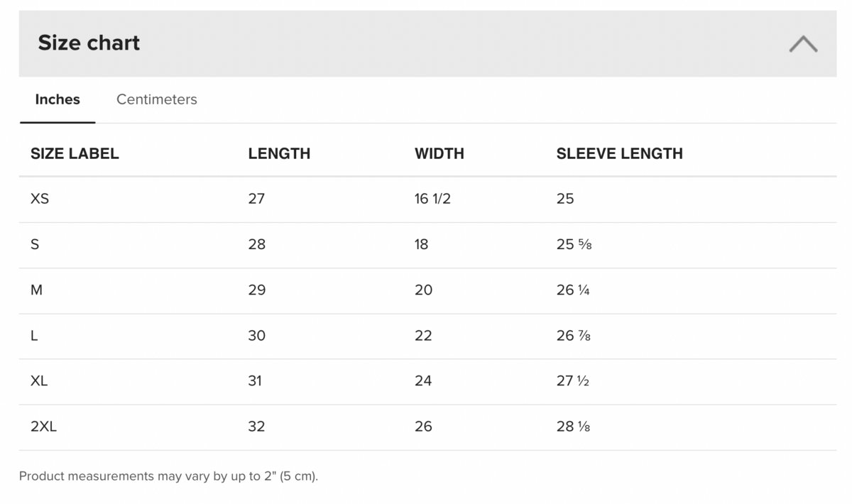The height and width of the screenshot is (504, 852).
Task: Click the L width value 22
Action: point(423,335)
